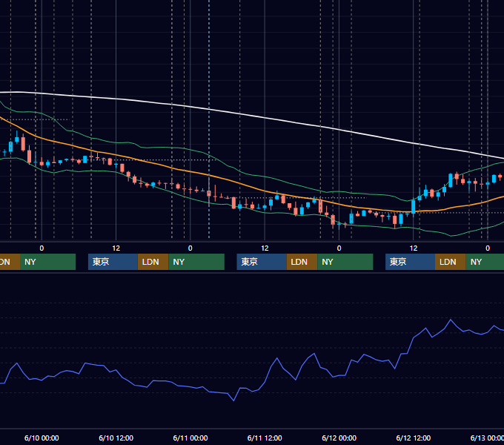The image size is (504, 445).
Task: Click the 6/11 00:00 date label
Action: click(x=190, y=438)
